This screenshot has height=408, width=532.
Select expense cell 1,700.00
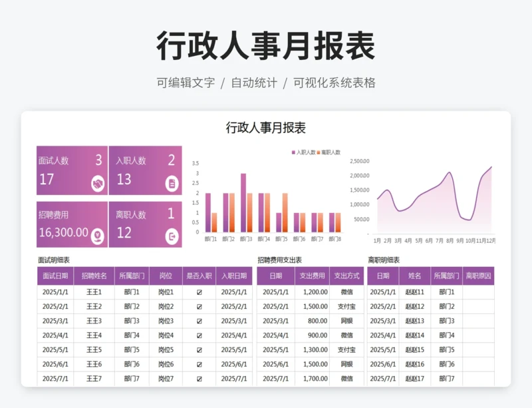click(x=312, y=379)
